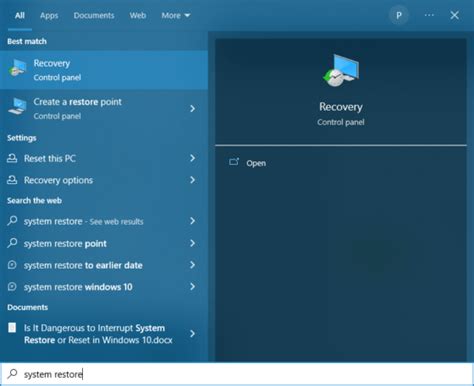The image size is (474, 386).
Task: Click into the 'system restore' search box
Action: coord(237,374)
